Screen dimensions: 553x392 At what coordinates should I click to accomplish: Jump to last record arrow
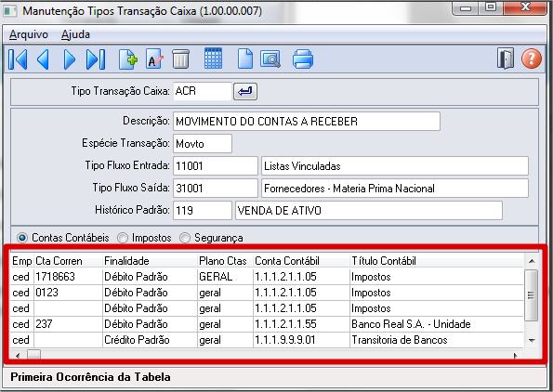96,59
